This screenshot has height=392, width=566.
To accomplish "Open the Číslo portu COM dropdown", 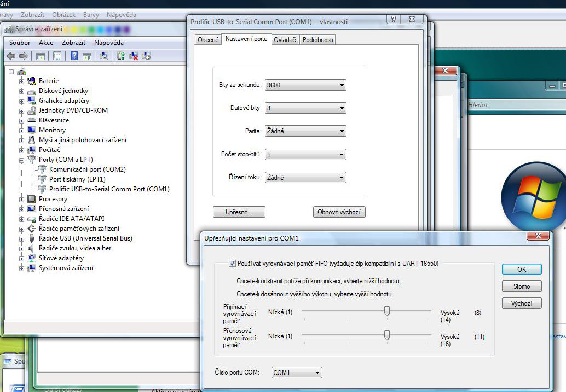I will click(x=297, y=373).
